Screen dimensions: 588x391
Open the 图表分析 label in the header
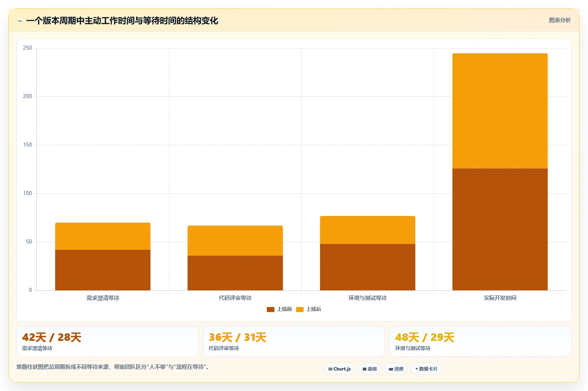click(560, 20)
